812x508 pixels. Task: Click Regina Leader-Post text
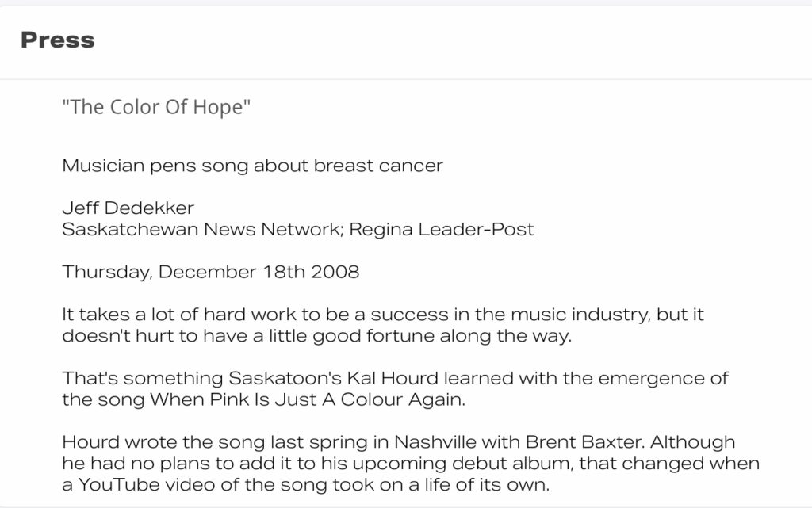coord(441,229)
